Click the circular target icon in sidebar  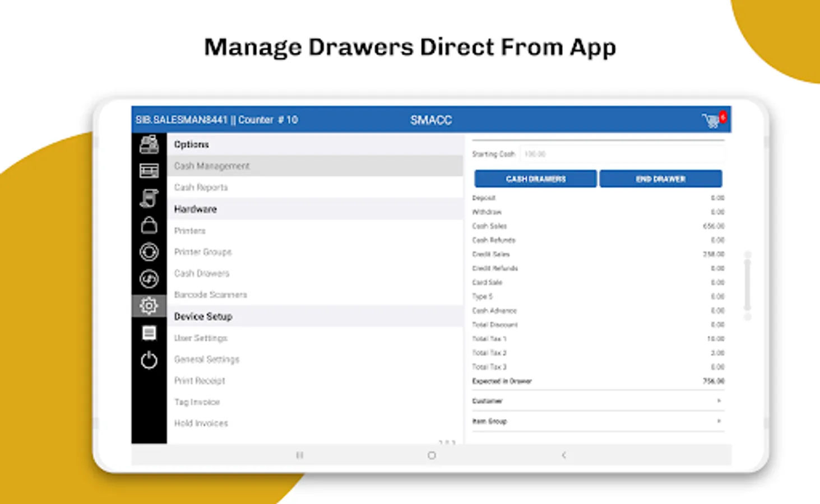click(149, 252)
